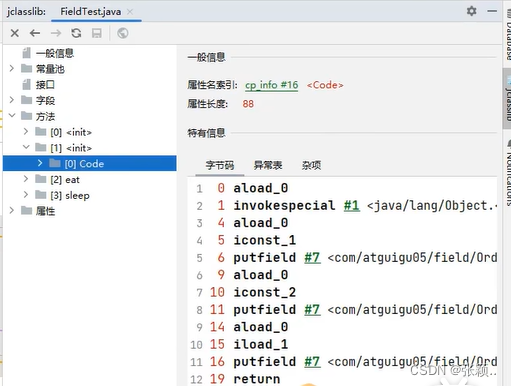
Task: Open jclasslib settings gear icon
Action: coord(471,11)
